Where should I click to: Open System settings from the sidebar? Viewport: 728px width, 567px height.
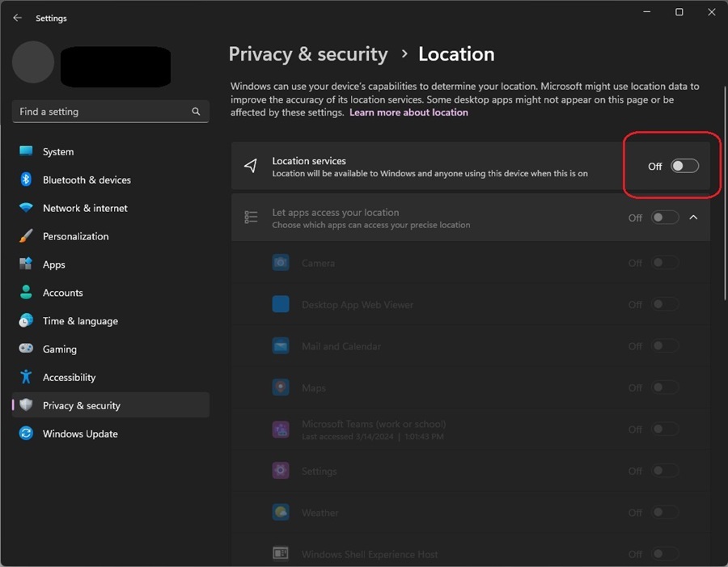[53, 151]
